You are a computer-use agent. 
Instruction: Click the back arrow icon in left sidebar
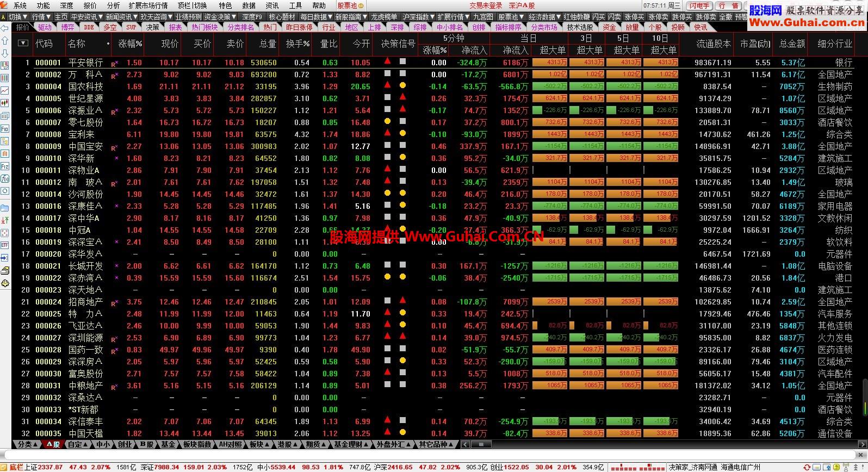(x=5, y=29)
